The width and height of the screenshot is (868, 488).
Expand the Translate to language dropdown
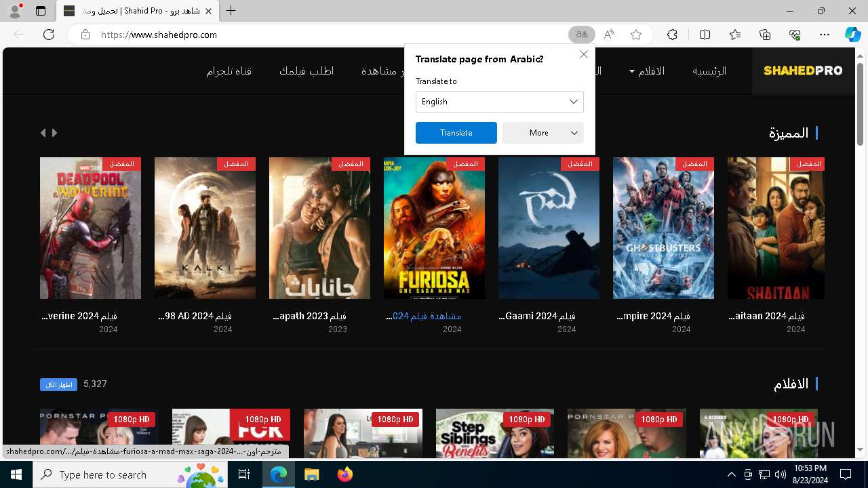500,102
